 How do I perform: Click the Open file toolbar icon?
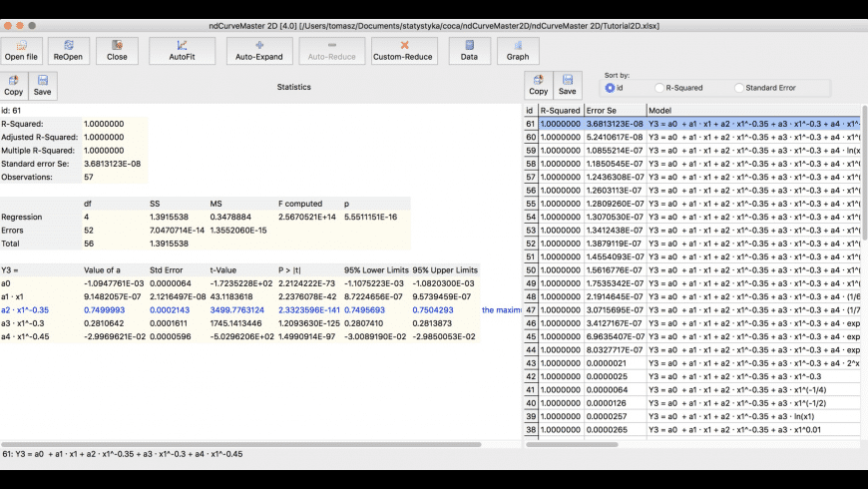(x=21, y=50)
